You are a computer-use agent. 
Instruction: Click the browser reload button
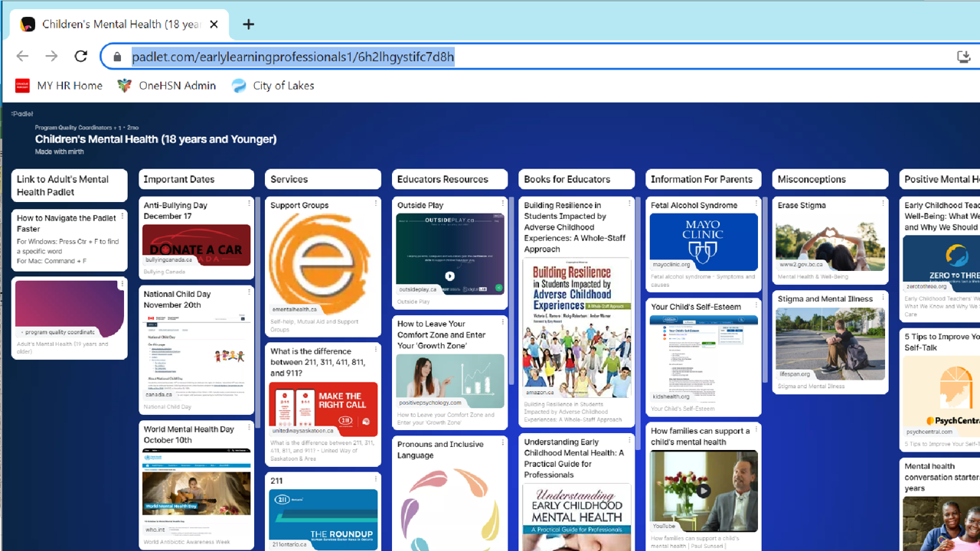(x=80, y=56)
